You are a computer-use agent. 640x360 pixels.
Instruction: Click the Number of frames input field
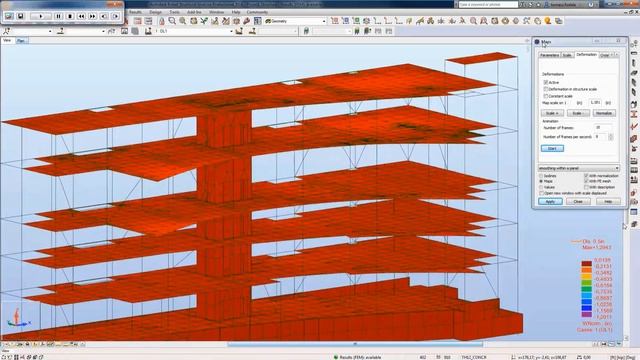[603, 128]
